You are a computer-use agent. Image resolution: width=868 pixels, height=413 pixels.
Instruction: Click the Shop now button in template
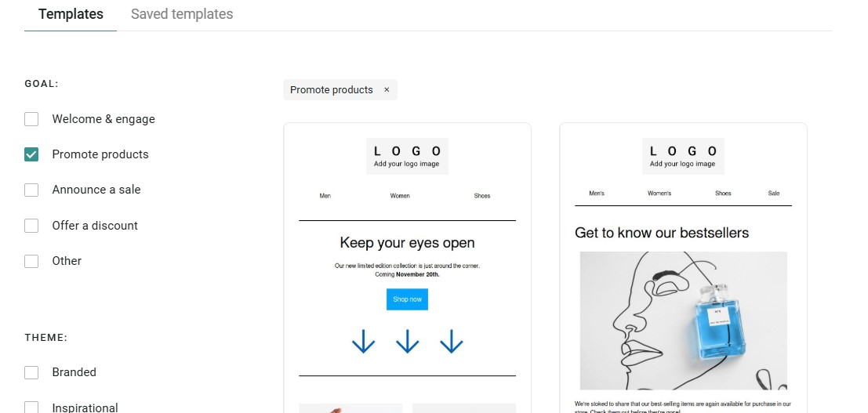[408, 299]
